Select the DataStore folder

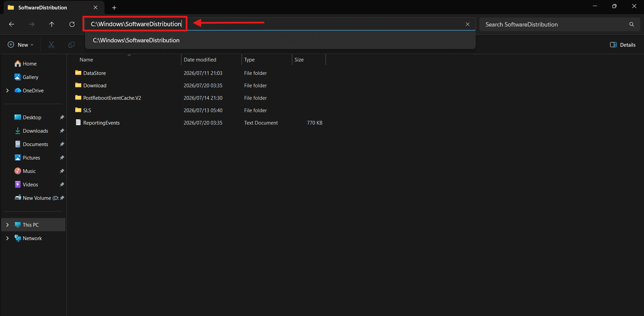pyautogui.click(x=94, y=73)
